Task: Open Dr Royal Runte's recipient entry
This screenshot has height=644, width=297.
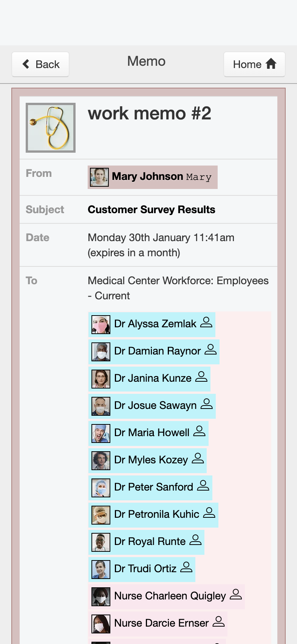Action: (147, 542)
